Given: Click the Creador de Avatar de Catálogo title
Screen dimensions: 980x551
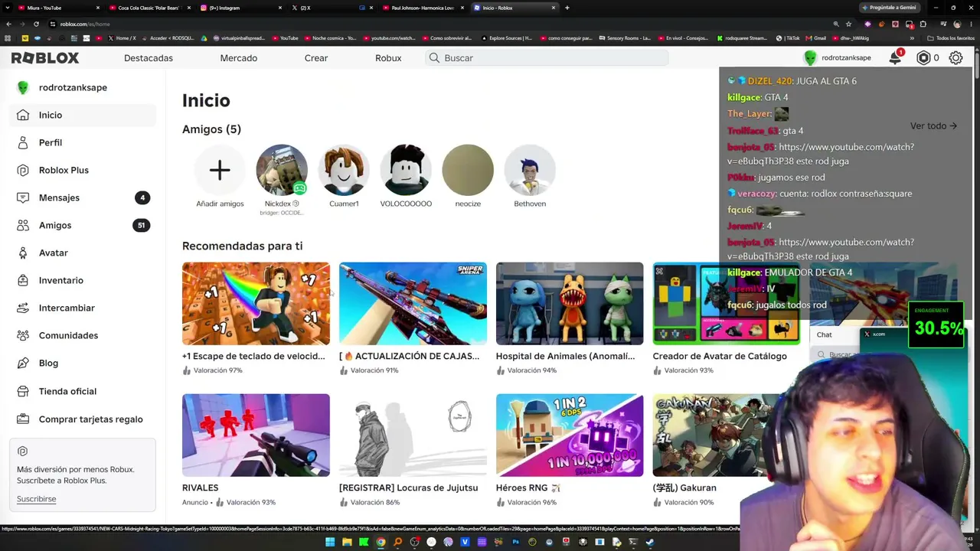Looking at the screenshot, I should coord(720,356).
